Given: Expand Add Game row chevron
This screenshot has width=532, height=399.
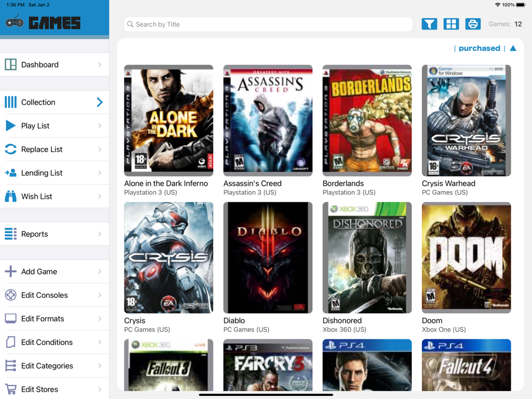Looking at the screenshot, I should (x=100, y=271).
